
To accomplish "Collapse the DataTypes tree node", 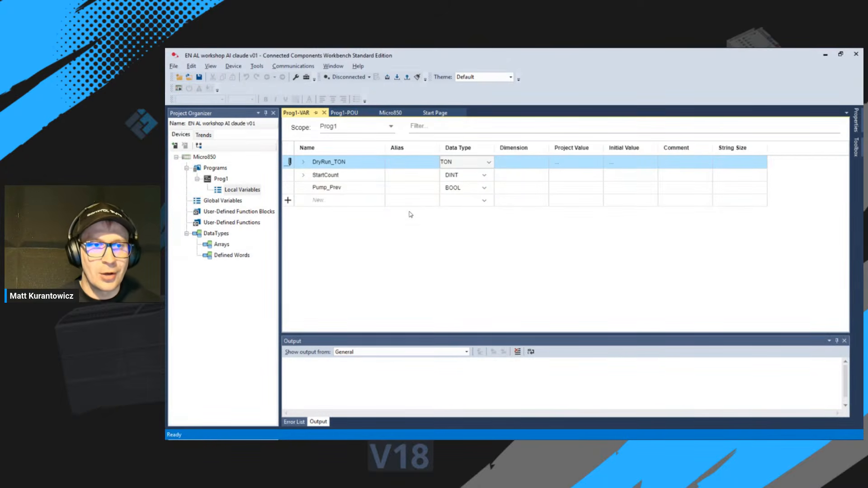I will [x=187, y=234].
